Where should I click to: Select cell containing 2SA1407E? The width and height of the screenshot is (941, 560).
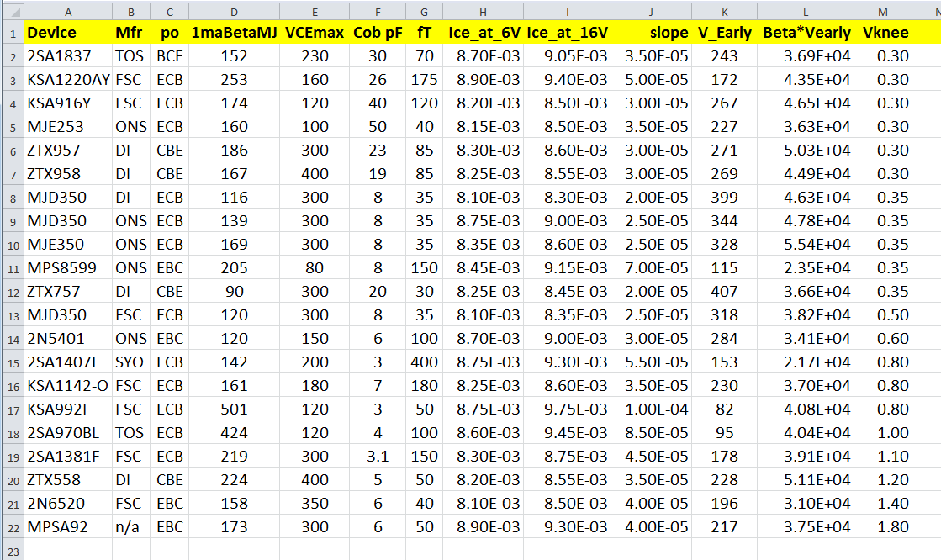coord(68,362)
